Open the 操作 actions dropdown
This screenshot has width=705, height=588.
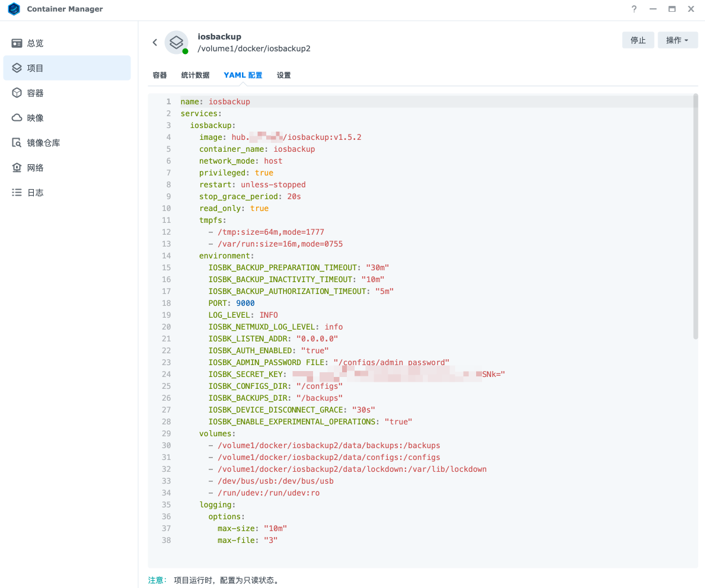point(678,40)
